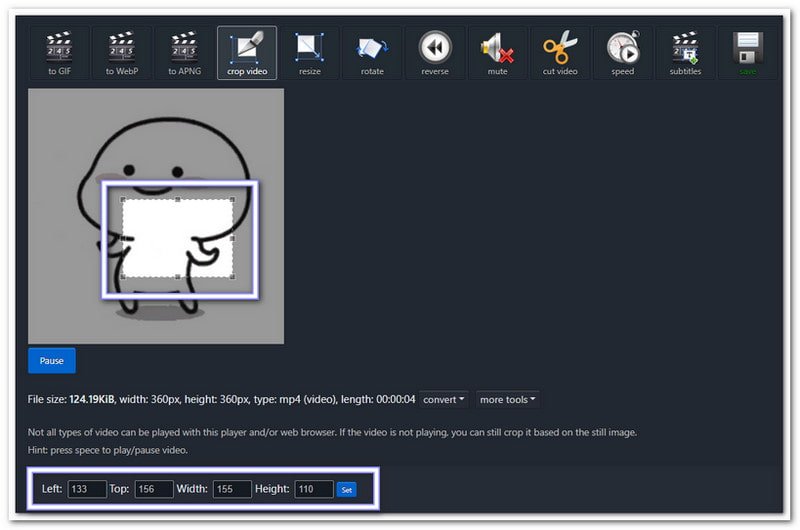Open the cut video scissors tool
The image size is (800, 530).
(x=560, y=53)
